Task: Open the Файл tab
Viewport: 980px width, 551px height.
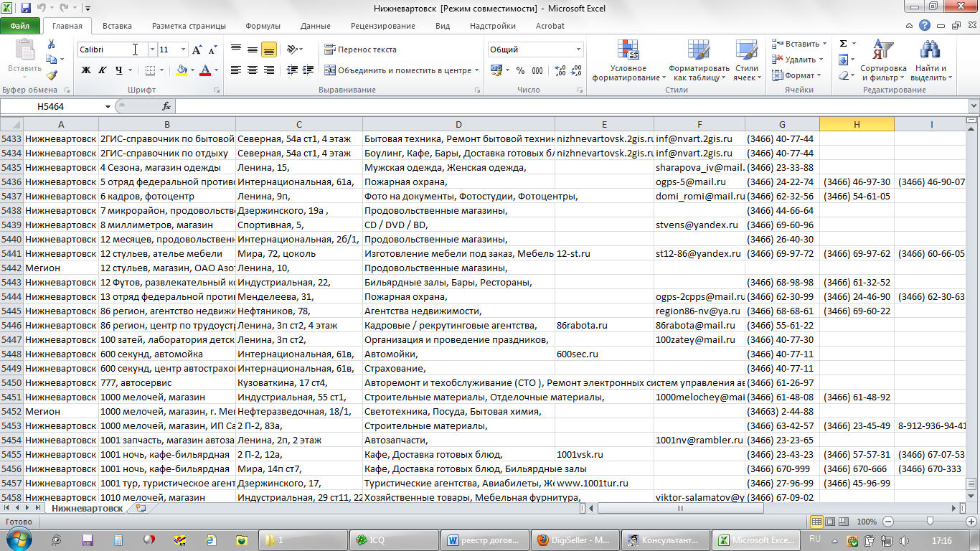Action: point(20,26)
